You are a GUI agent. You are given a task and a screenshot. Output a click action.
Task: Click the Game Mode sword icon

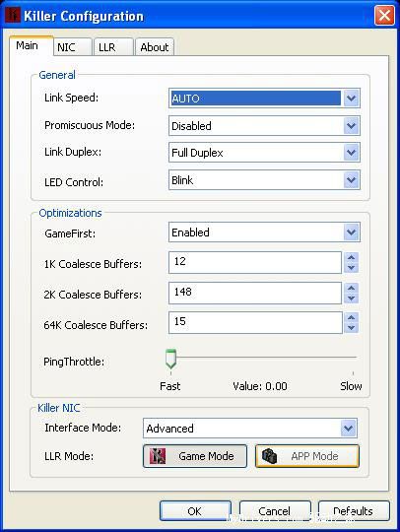(x=158, y=456)
